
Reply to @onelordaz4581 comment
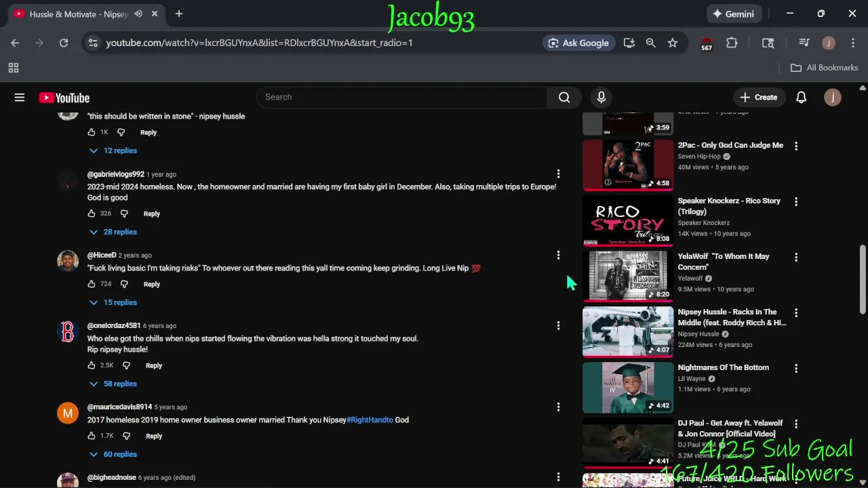154,365
